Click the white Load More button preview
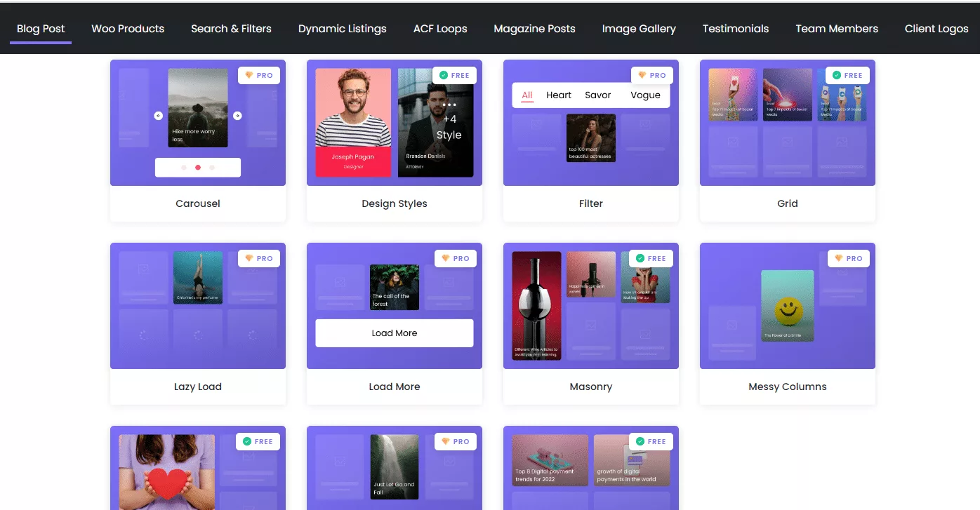This screenshot has width=980, height=510. coord(395,333)
